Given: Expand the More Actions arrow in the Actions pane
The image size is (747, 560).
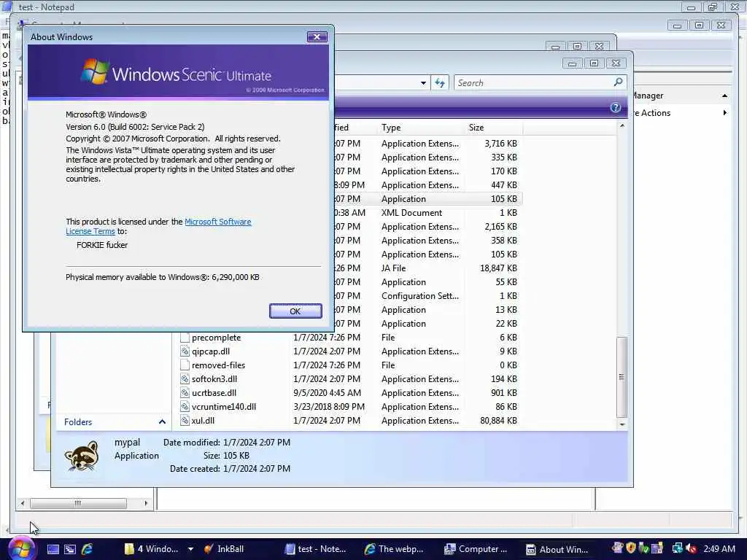Looking at the screenshot, I should 724,113.
